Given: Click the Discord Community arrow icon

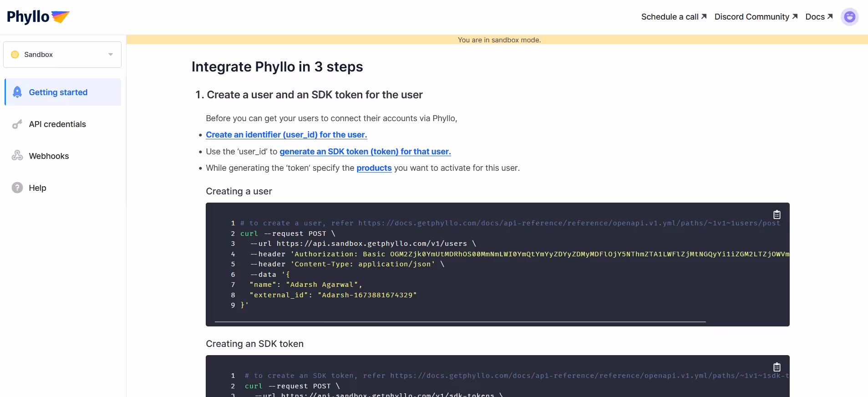Looking at the screenshot, I should tap(795, 16).
